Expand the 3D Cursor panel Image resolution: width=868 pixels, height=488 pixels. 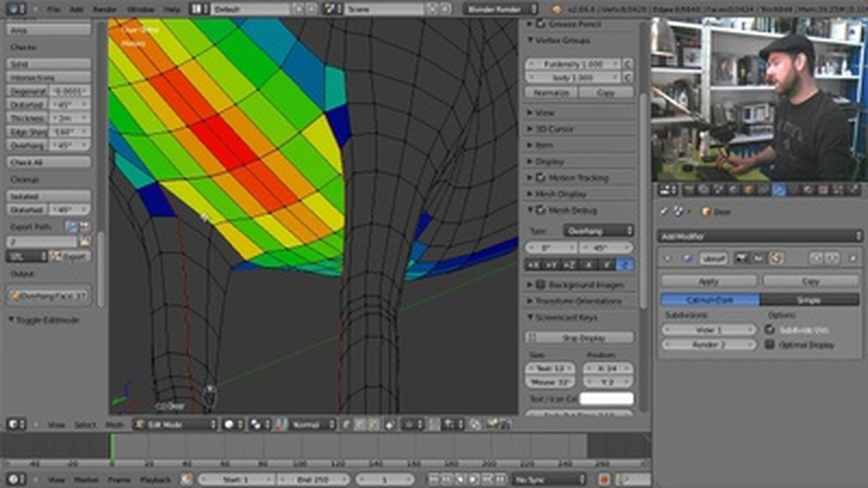[x=553, y=129]
